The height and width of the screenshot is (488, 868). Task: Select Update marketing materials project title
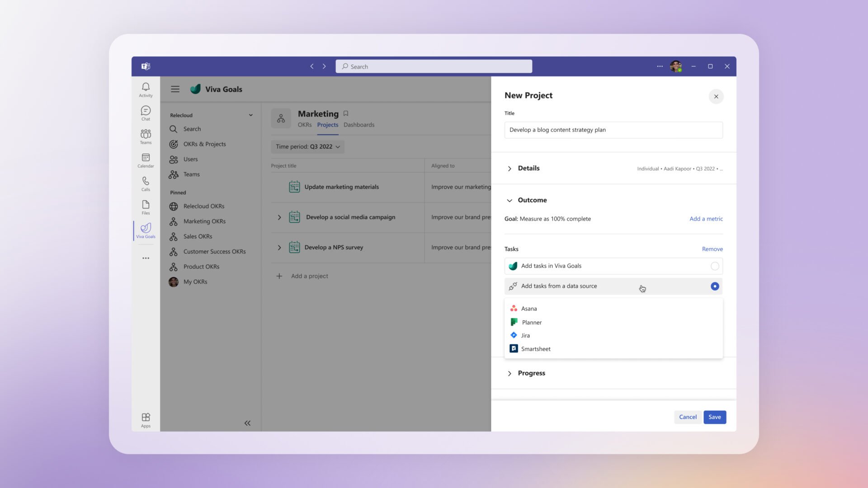(341, 187)
